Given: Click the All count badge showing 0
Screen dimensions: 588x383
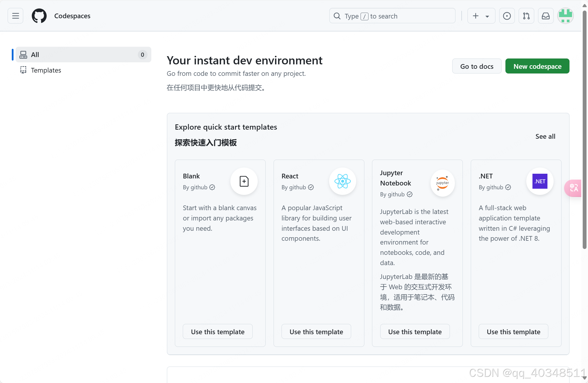Looking at the screenshot, I should coord(143,55).
